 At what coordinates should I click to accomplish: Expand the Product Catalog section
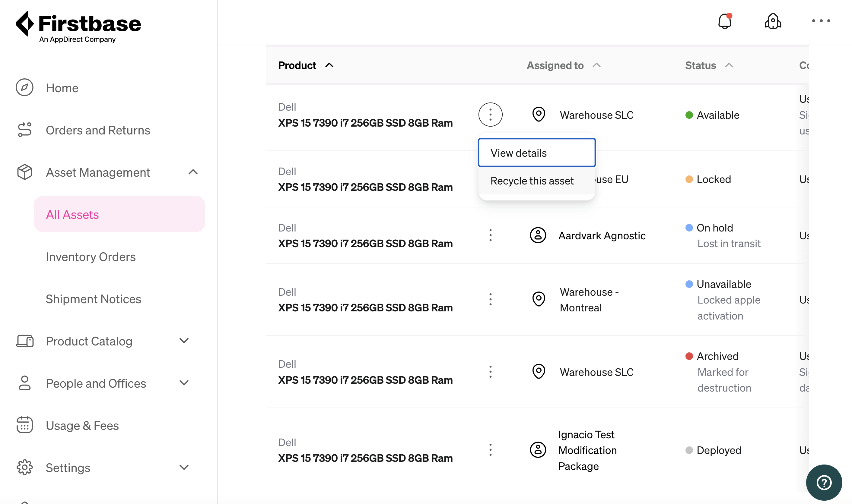click(x=184, y=341)
